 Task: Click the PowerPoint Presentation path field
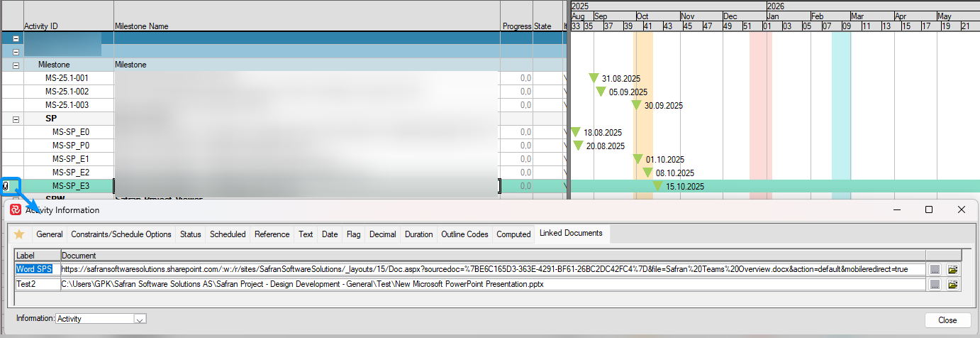(x=493, y=284)
